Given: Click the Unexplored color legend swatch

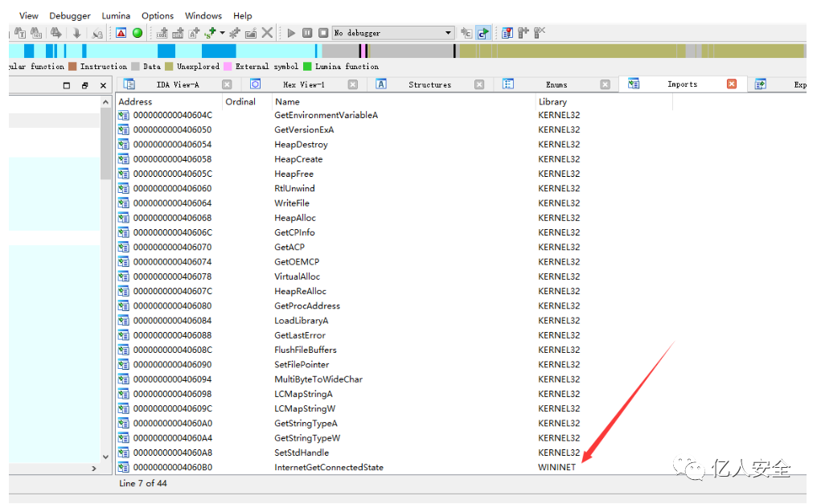Looking at the screenshot, I should click(169, 67).
